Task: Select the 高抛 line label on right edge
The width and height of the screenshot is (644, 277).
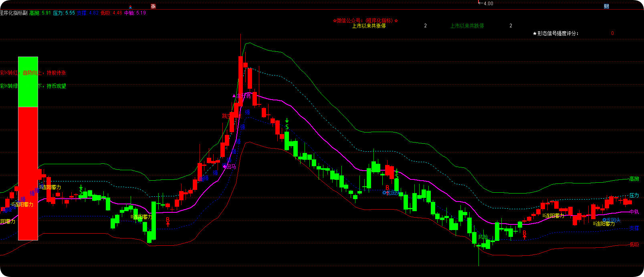Action: pyautogui.click(x=634, y=179)
